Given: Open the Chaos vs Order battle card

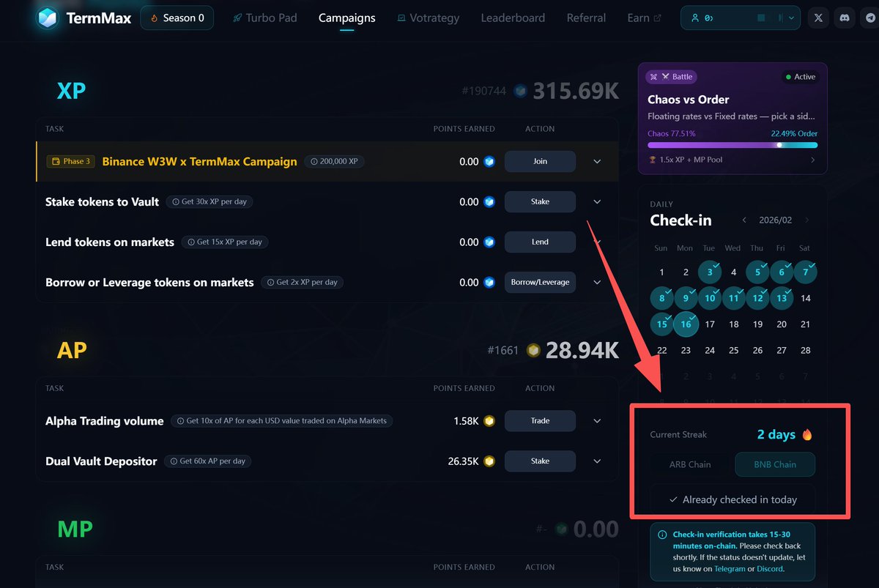Looking at the screenshot, I should coord(732,118).
